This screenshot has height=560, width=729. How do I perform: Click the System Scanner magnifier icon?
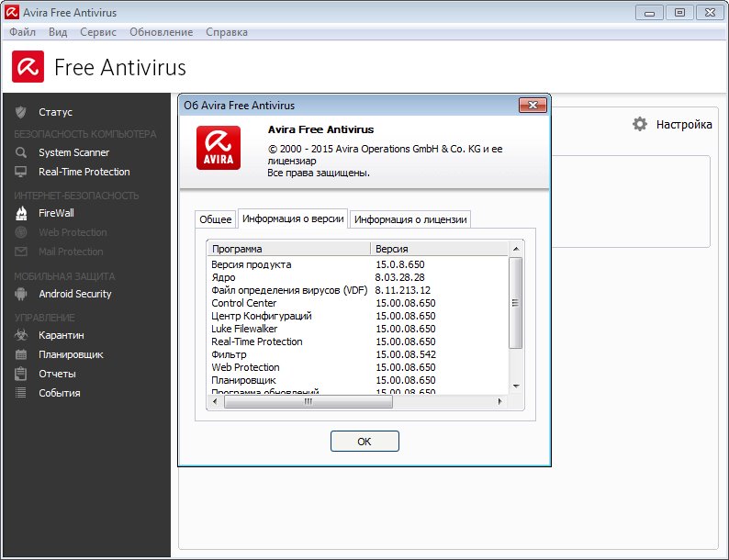click(x=20, y=152)
